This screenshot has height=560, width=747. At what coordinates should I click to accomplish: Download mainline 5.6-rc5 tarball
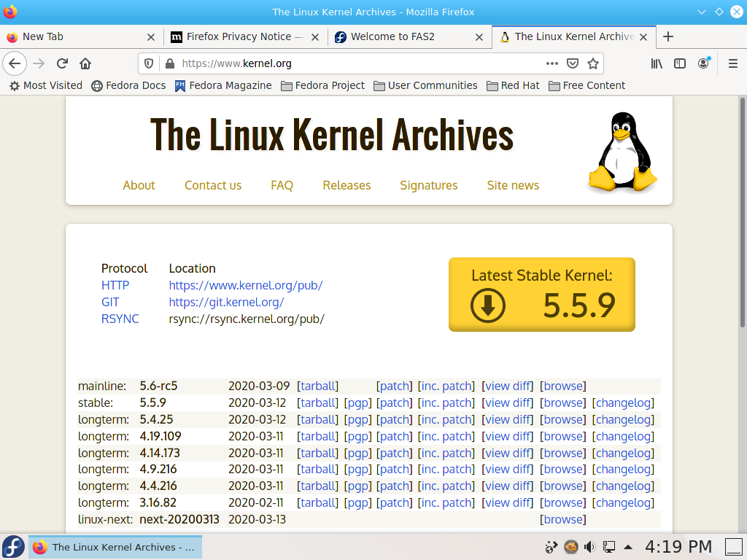318,386
